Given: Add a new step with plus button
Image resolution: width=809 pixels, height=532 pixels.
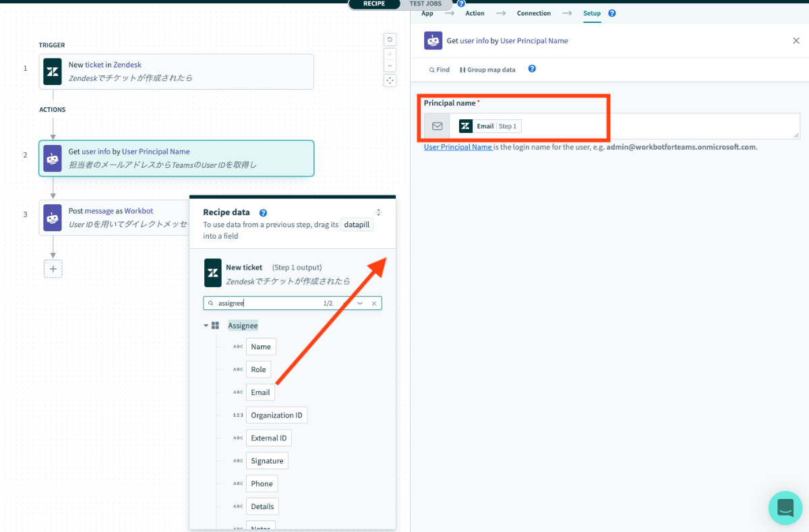Looking at the screenshot, I should tap(53, 269).
